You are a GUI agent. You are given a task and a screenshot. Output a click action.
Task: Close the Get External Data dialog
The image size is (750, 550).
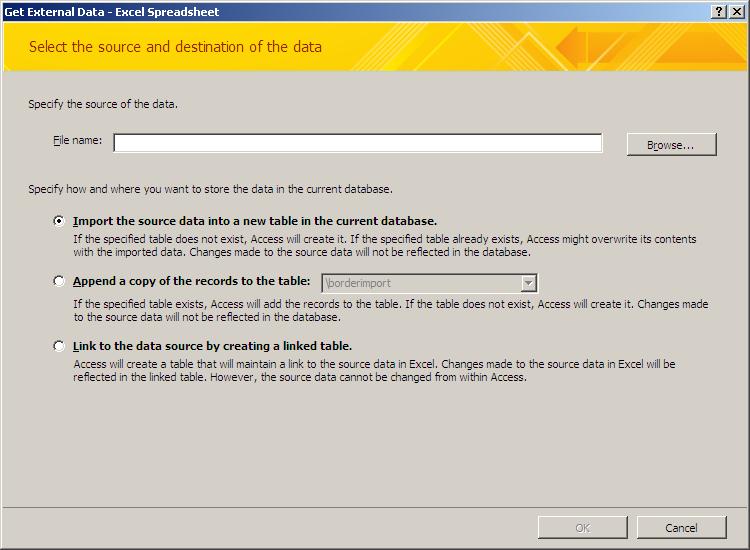coord(737,12)
